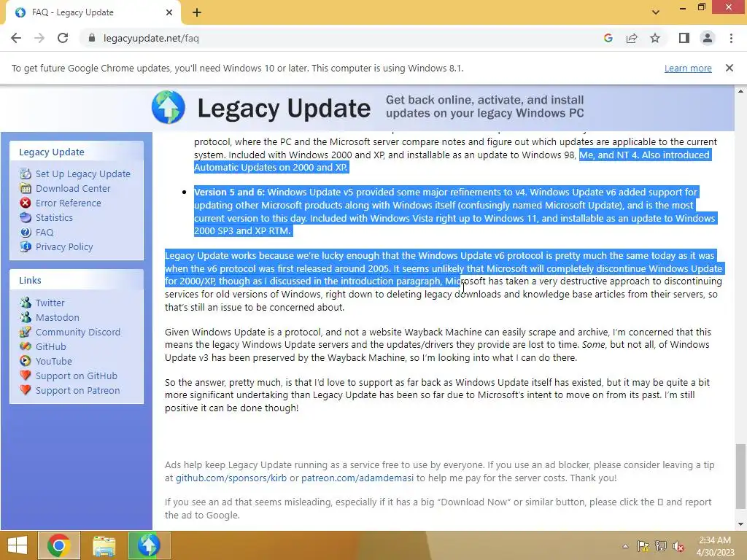Click the GitHub link icon
This screenshot has width=747, height=560.
26,346
